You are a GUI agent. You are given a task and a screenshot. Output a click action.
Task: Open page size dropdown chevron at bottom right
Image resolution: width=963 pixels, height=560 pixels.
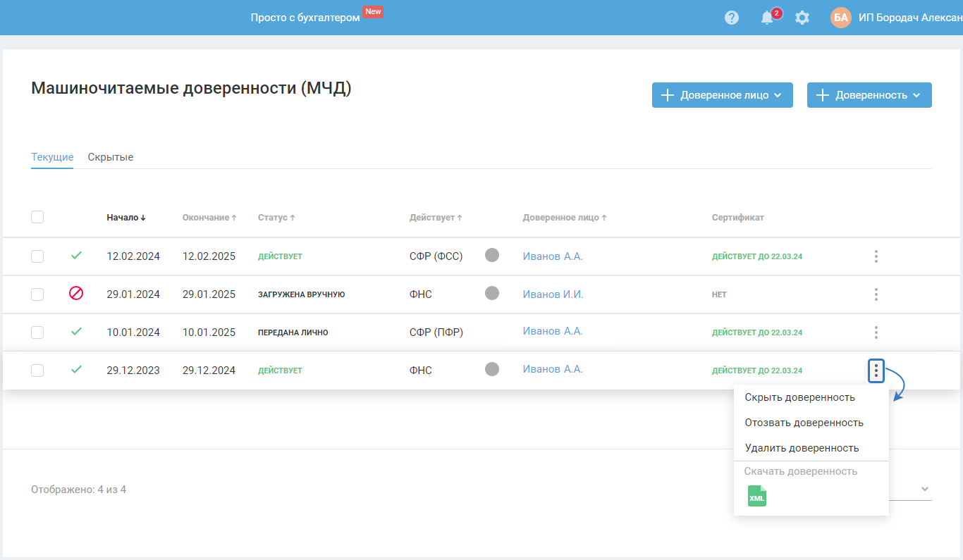click(x=924, y=490)
